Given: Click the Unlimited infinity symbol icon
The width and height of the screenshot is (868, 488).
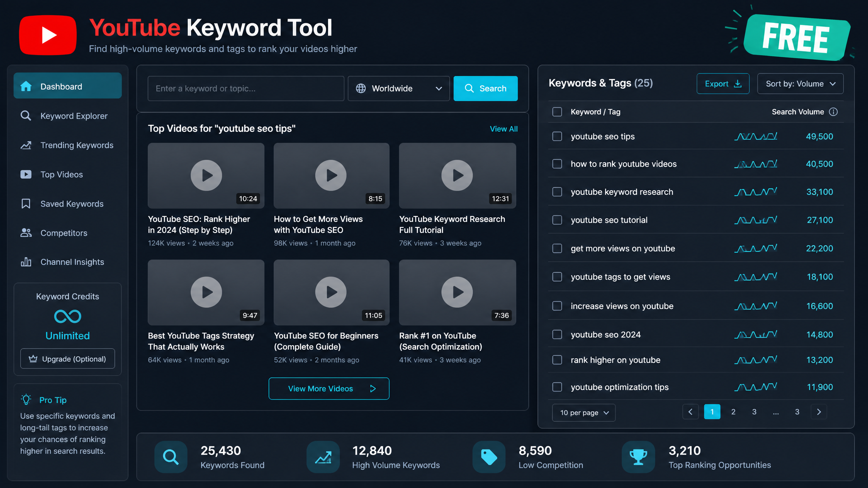Looking at the screenshot, I should [68, 316].
